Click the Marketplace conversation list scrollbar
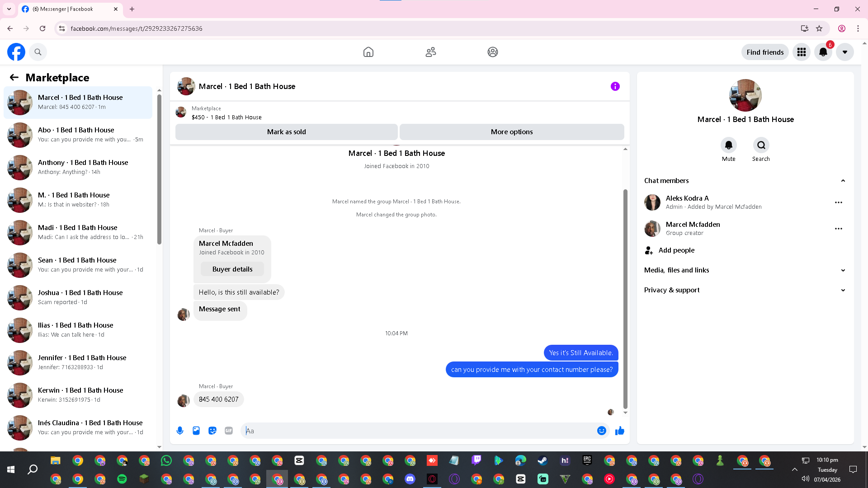868x488 pixels. click(159, 169)
